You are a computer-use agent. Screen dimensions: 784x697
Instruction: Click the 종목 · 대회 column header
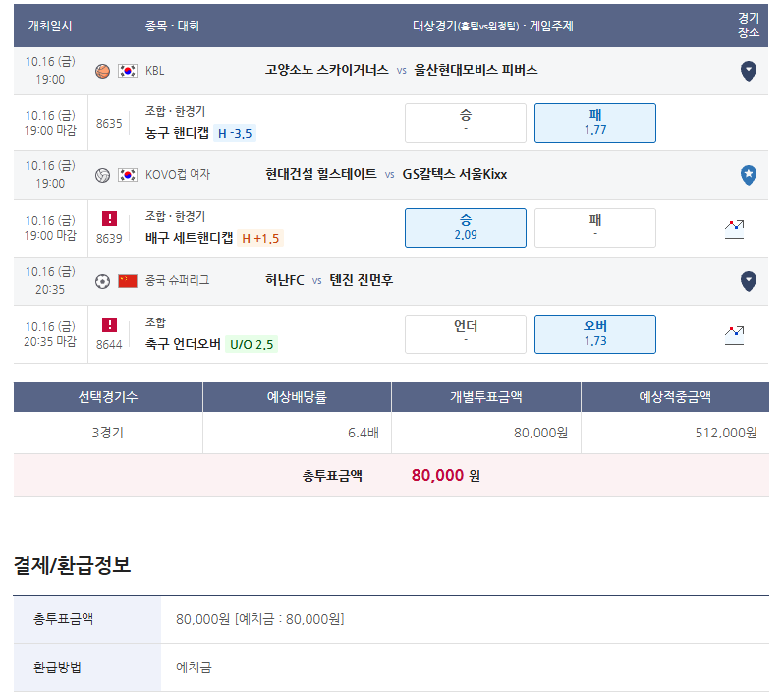172,26
